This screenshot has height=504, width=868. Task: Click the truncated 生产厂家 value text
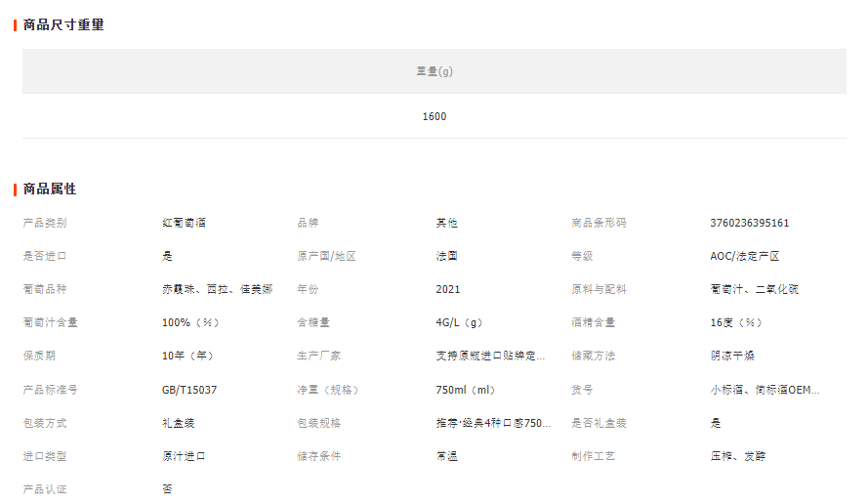coord(490,356)
